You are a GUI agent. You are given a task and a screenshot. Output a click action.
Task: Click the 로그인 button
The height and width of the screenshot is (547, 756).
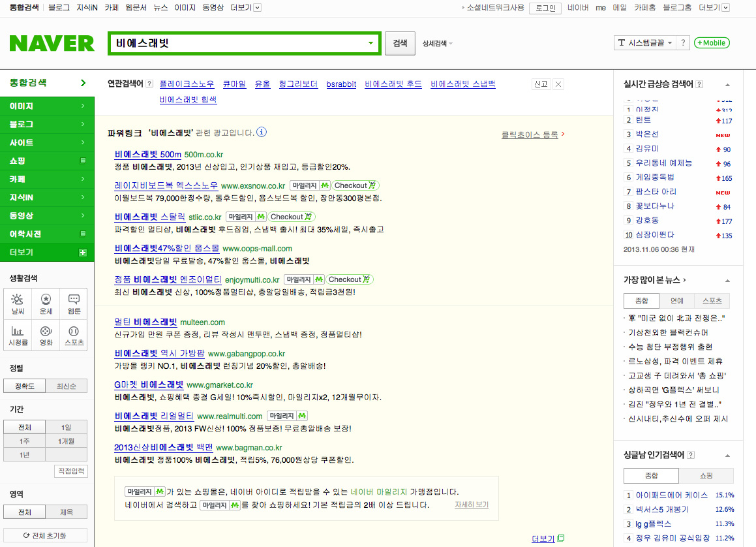[545, 8]
